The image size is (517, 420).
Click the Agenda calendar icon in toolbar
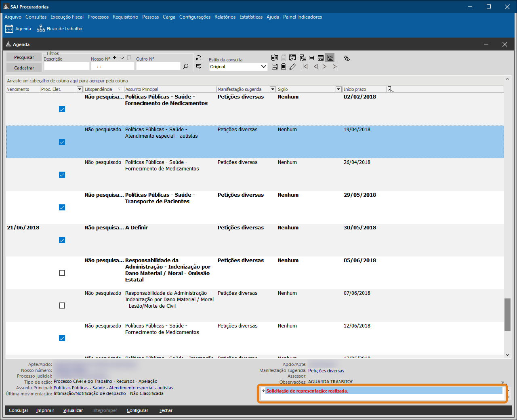(9, 29)
